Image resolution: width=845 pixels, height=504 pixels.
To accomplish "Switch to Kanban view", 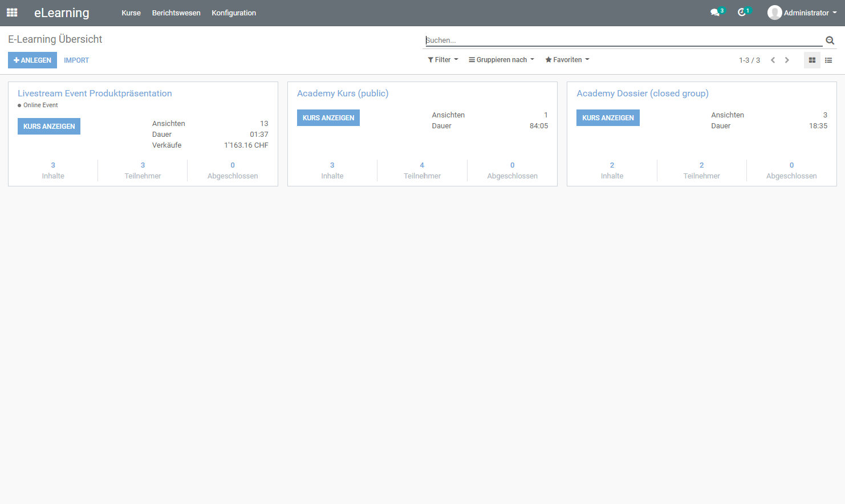I will [812, 60].
